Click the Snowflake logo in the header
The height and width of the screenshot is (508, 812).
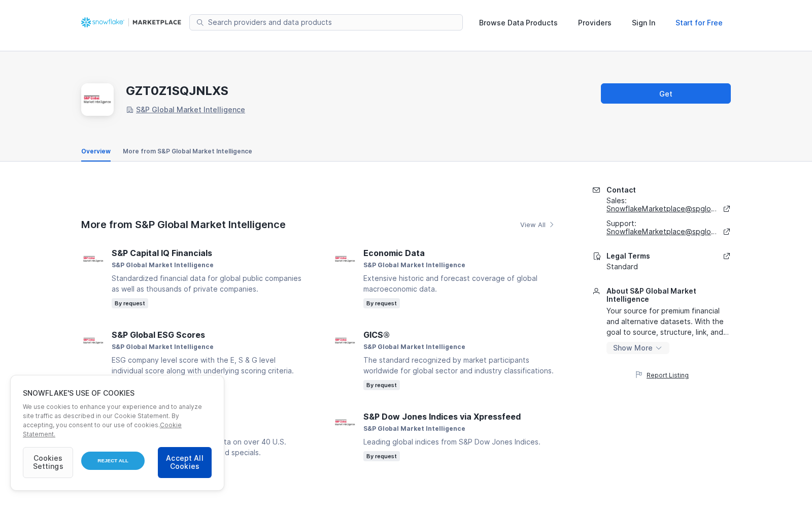103,22
